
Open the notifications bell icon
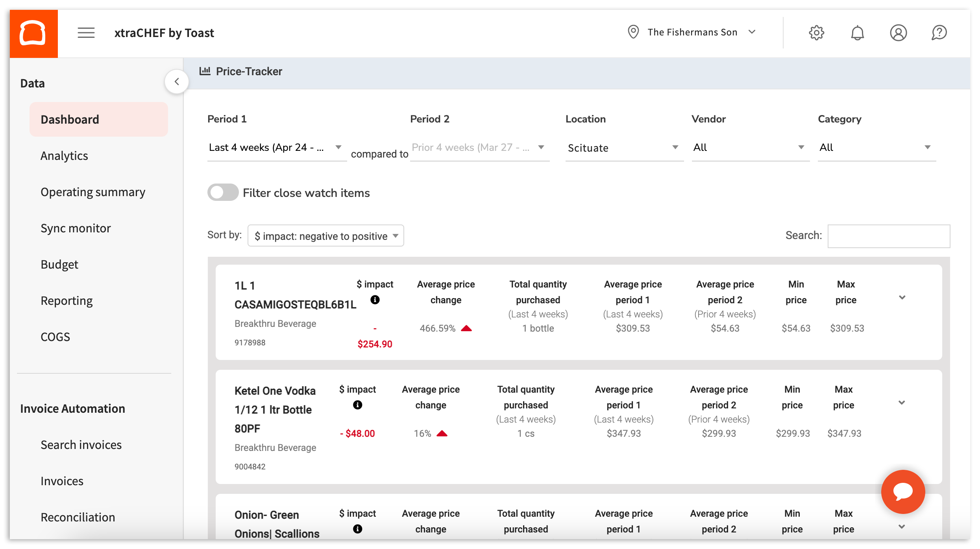tap(858, 33)
